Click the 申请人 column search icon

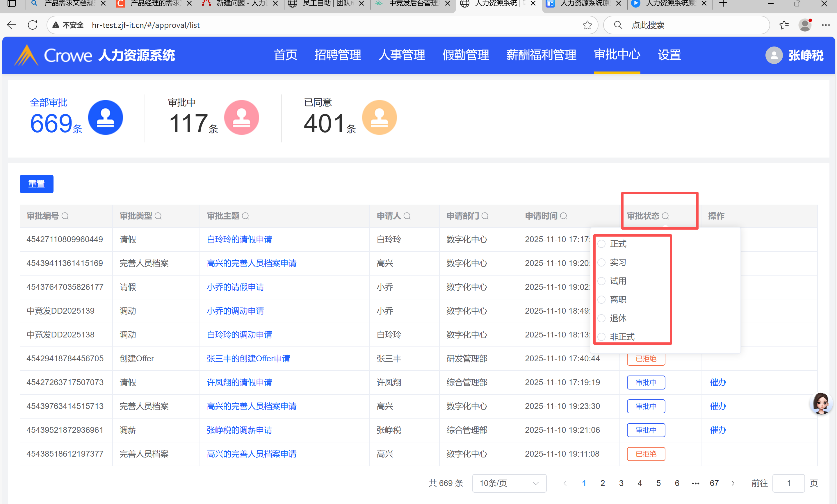point(407,216)
